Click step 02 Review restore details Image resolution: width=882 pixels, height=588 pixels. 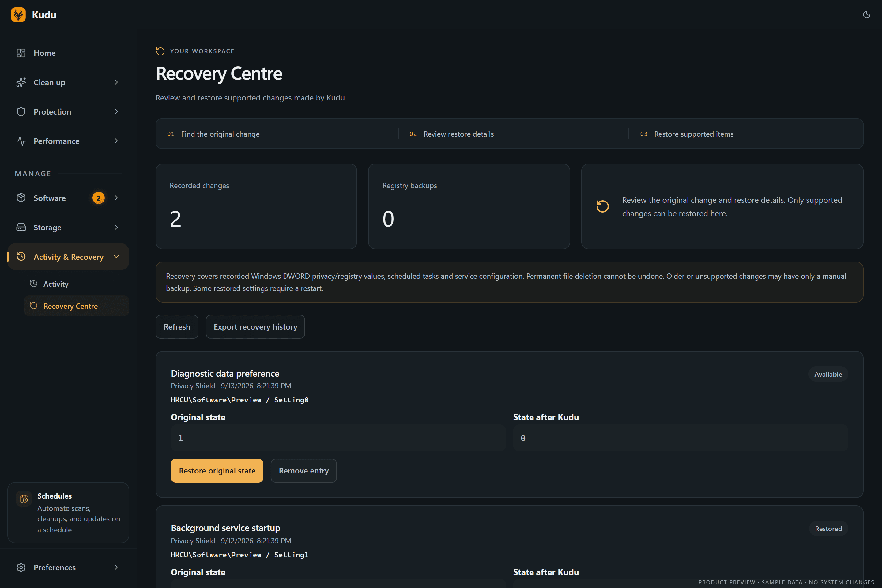tap(451, 134)
